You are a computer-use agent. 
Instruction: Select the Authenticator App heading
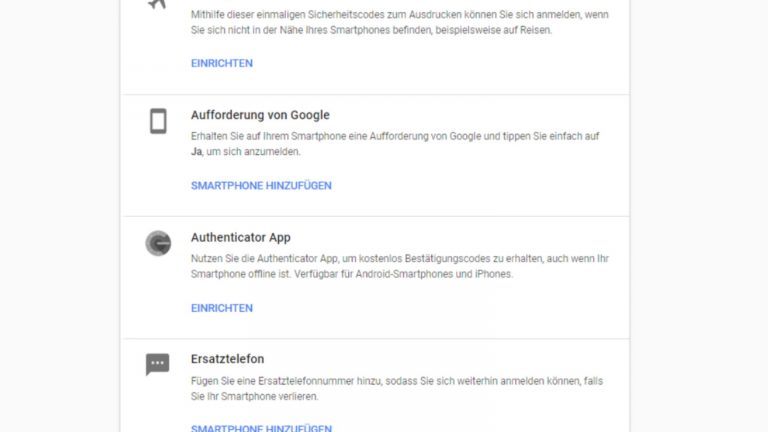(241, 238)
